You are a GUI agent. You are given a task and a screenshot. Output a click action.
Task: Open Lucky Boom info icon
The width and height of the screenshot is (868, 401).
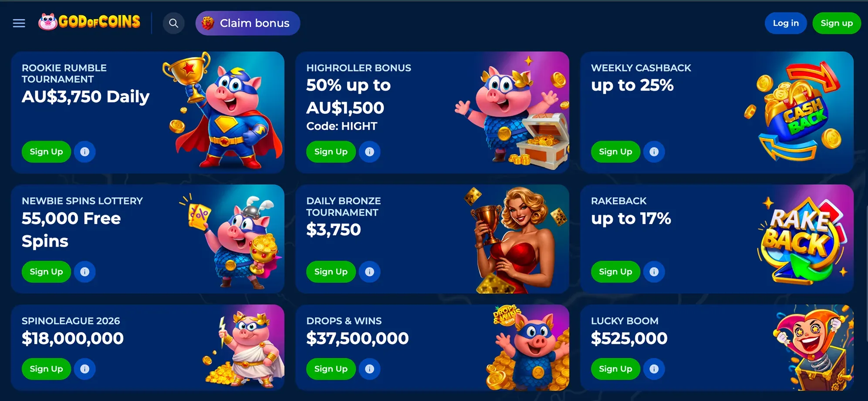[x=654, y=369]
